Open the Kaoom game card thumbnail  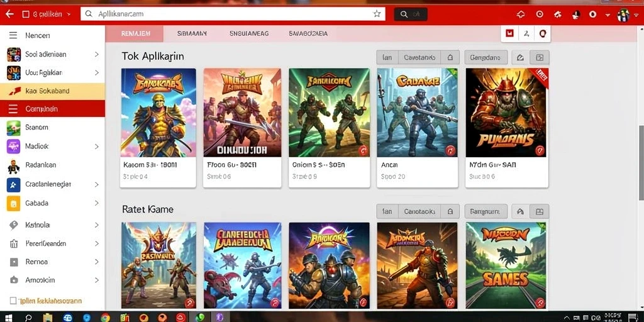click(158, 113)
